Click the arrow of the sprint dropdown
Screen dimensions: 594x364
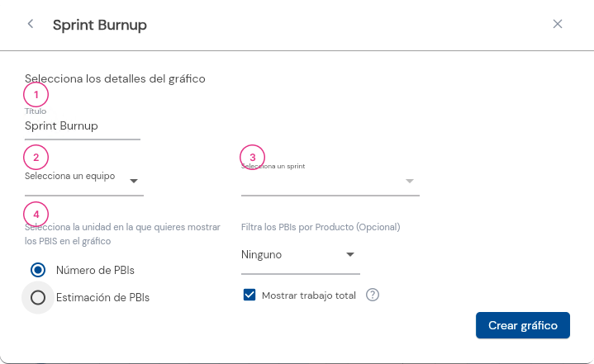[x=410, y=182]
